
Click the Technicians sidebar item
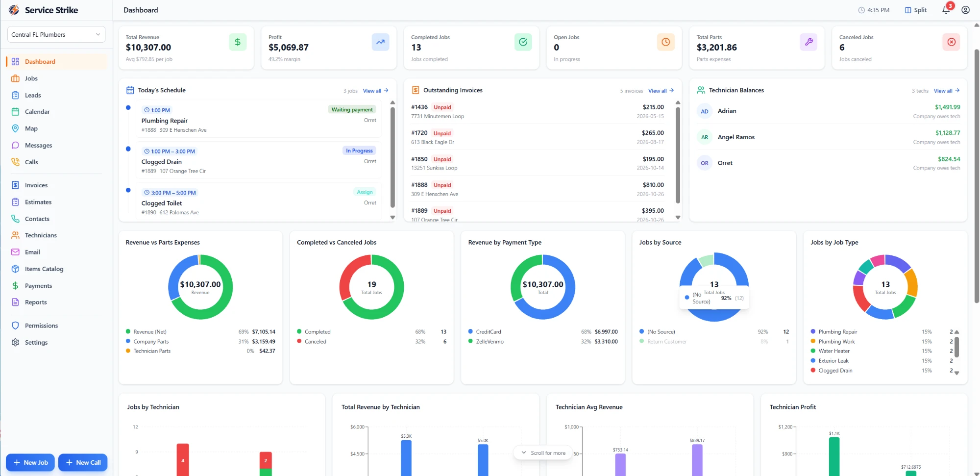tap(56, 235)
